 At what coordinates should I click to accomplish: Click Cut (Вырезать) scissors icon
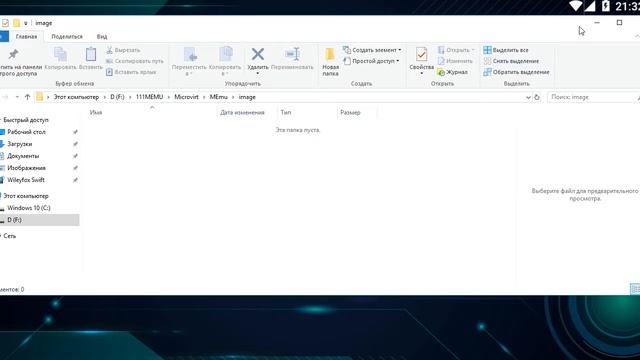[x=109, y=50]
